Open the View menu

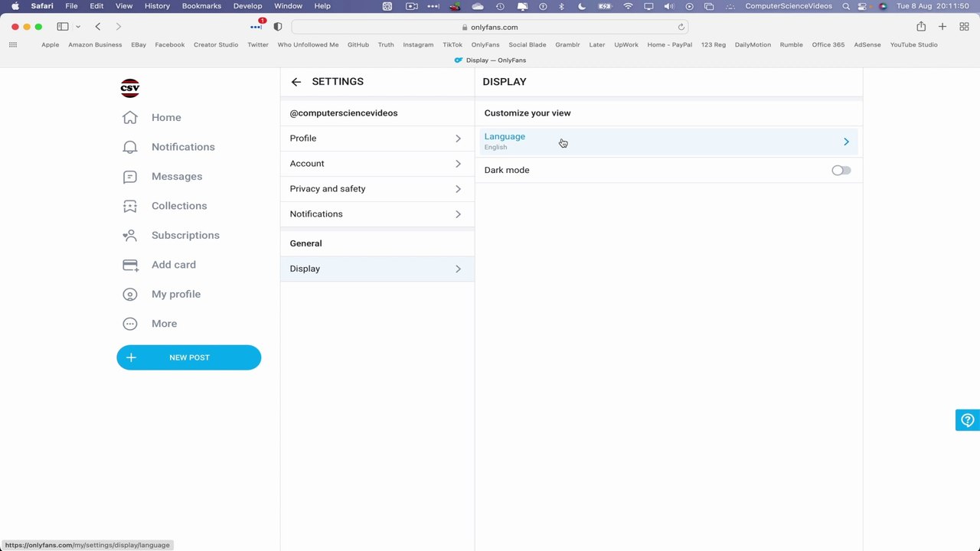pos(124,6)
